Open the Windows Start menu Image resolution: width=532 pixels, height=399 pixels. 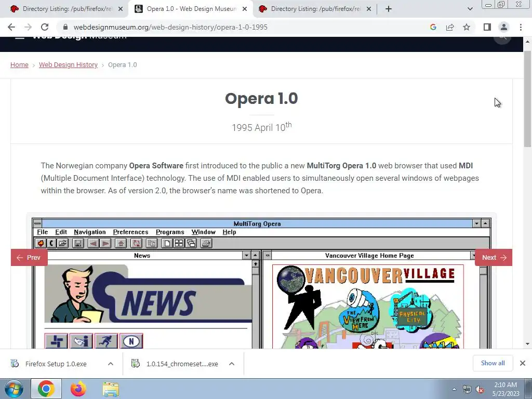click(14, 389)
